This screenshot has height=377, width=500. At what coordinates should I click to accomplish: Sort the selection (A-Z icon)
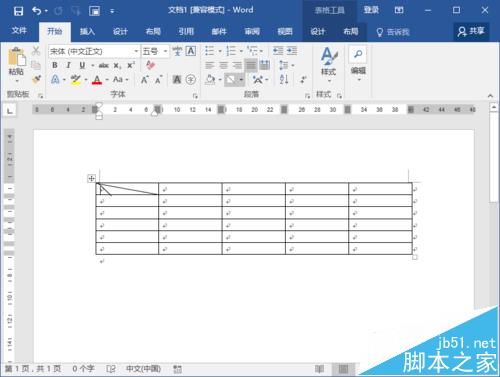(284, 80)
